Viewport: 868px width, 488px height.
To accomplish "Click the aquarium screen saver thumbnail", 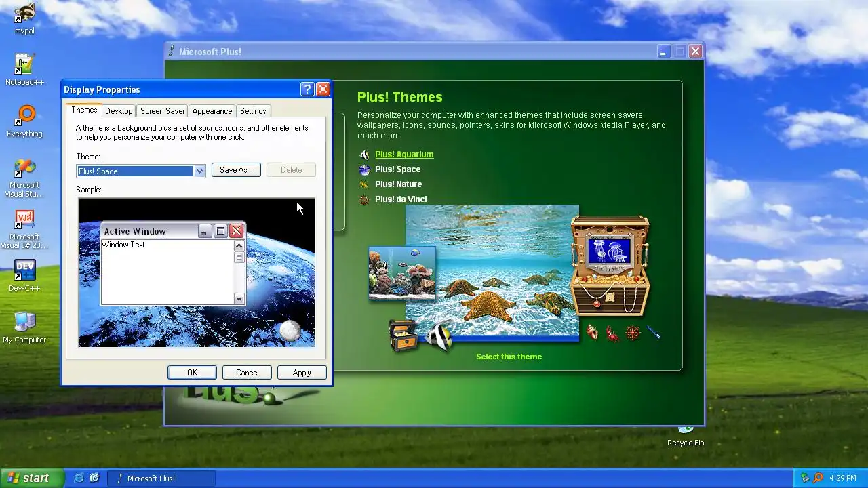I will (x=401, y=273).
